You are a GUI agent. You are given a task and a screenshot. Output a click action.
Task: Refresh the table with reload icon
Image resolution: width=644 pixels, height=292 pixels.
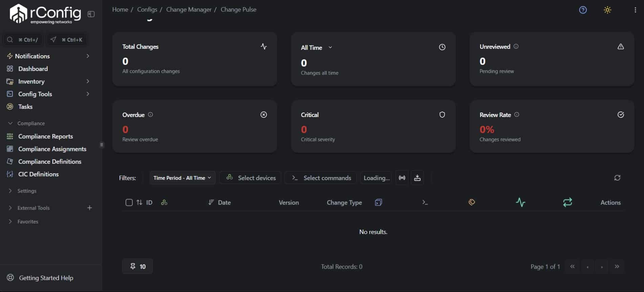(617, 178)
